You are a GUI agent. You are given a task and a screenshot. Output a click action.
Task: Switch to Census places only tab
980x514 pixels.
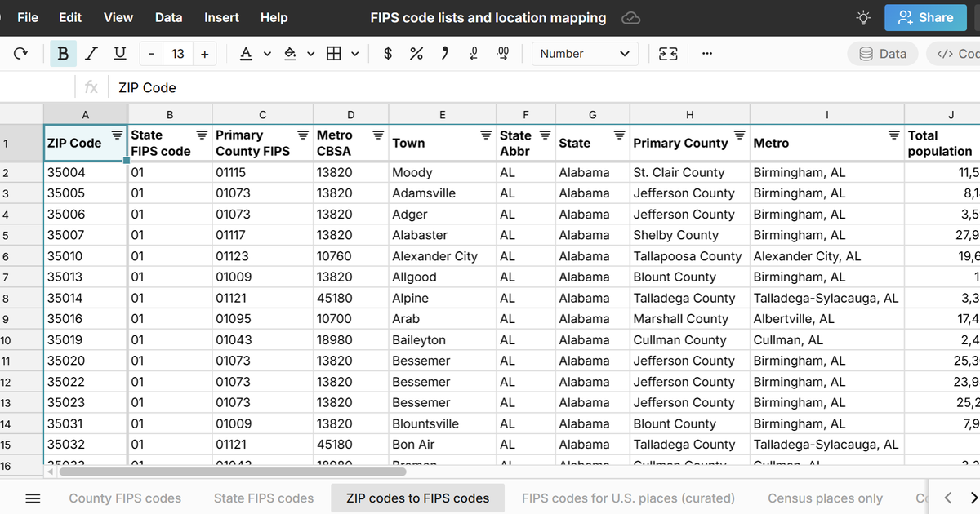pos(825,498)
